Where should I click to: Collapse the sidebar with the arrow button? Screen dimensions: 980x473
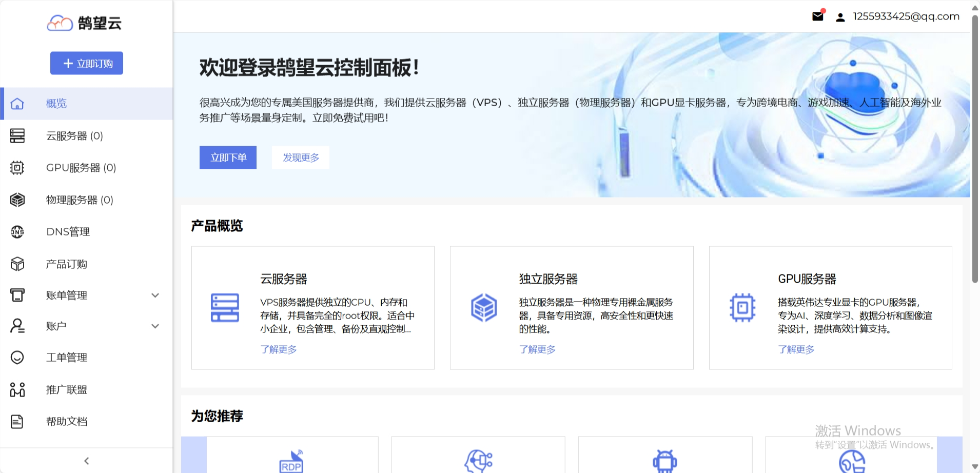pyautogui.click(x=86, y=460)
